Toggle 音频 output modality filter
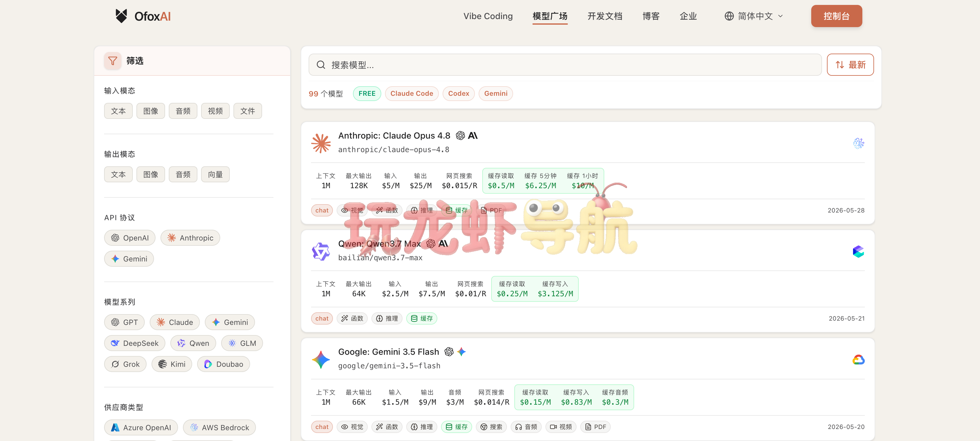Image resolution: width=980 pixels, height=441 pixels. [x=183, y=174]
